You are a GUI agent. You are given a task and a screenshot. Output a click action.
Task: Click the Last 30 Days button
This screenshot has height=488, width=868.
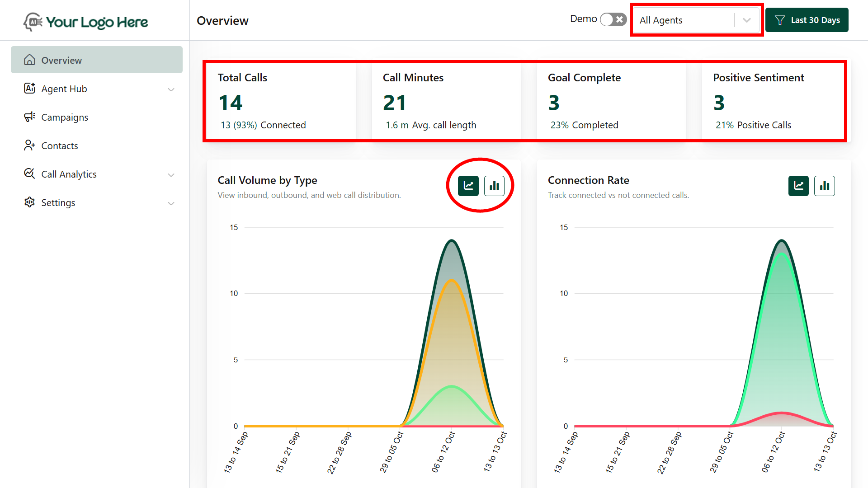807,20
